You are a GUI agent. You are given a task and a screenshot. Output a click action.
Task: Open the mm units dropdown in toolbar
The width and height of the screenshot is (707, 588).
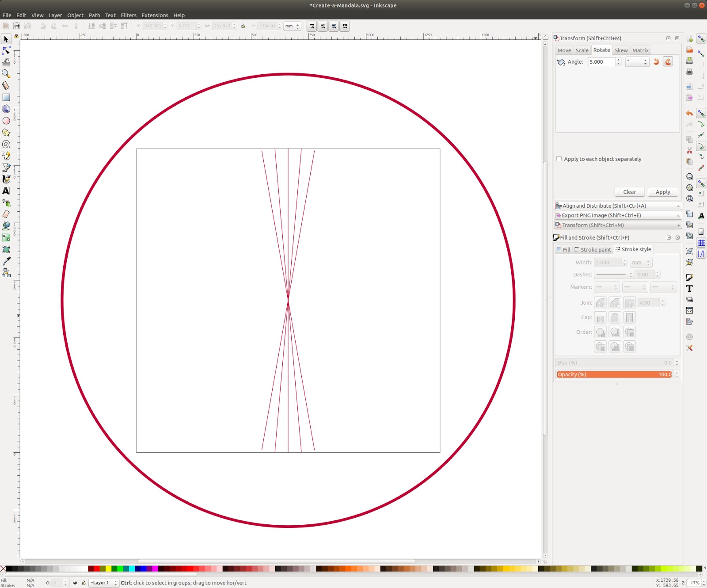pos(292,26)
